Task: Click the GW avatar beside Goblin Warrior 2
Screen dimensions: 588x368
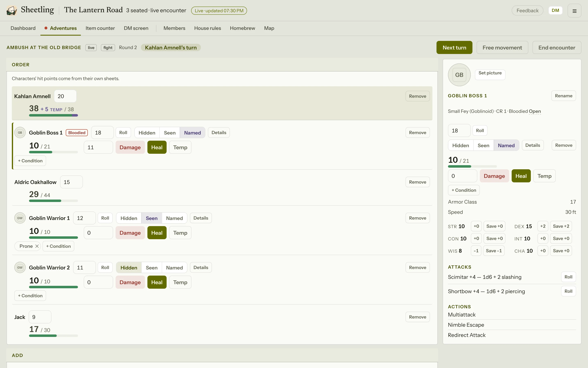Action: [x=20, y=267]
